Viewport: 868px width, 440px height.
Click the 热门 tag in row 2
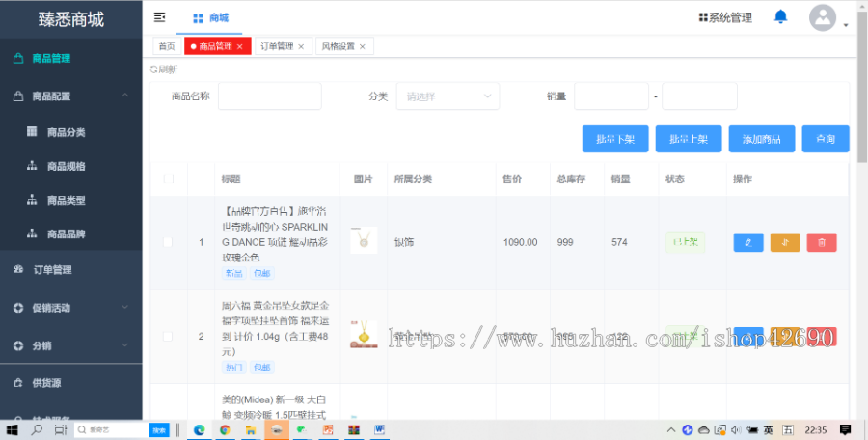coord(233,368)
